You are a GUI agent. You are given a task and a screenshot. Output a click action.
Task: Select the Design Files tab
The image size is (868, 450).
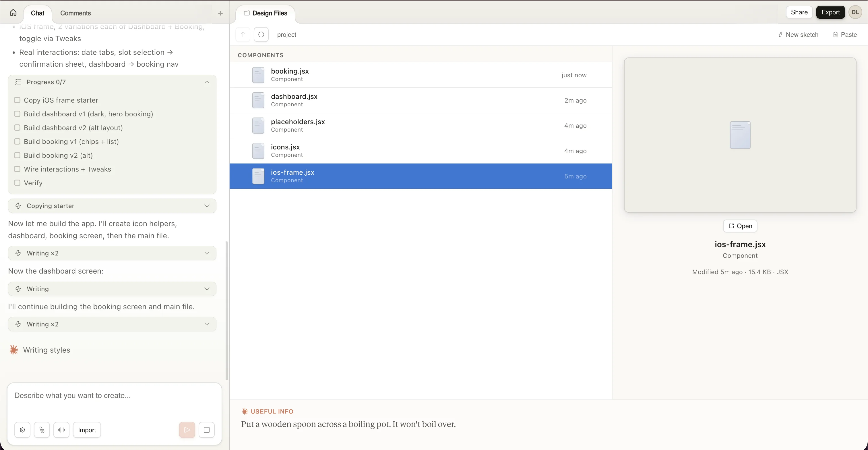(x=266, y=13)
